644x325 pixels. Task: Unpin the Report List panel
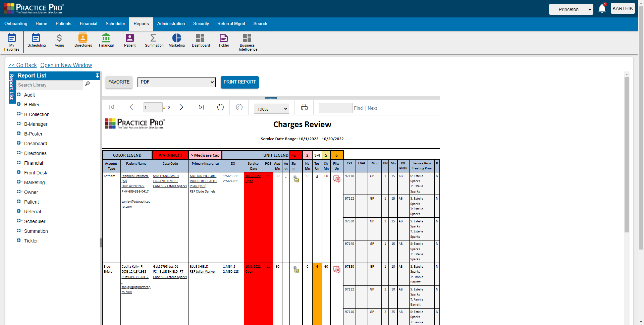point(97,75)
